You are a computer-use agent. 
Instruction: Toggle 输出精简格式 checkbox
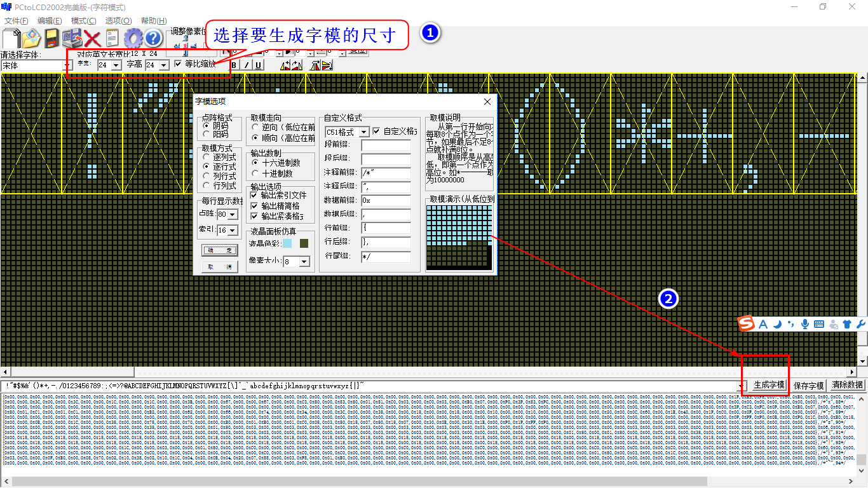[x=254, y=206]
